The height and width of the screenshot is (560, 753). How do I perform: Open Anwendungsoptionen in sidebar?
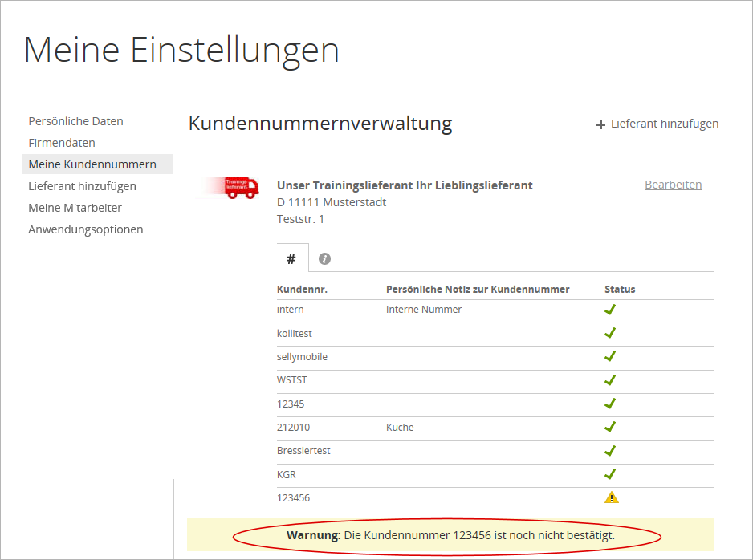[86, 229]
